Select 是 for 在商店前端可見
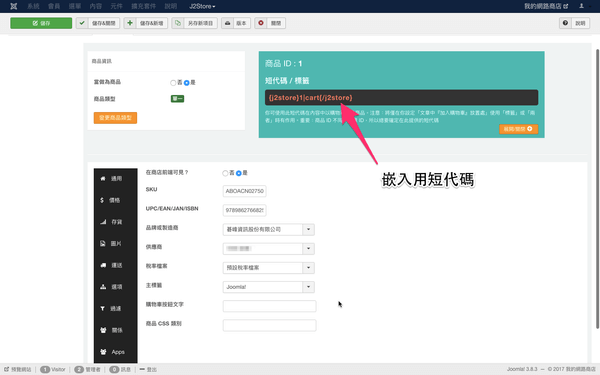 click(x=239, y=173)
